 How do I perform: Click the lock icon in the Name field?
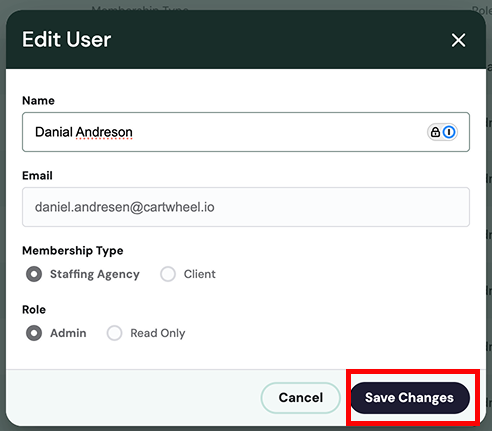pyautogui.click(x=435, y=132)
